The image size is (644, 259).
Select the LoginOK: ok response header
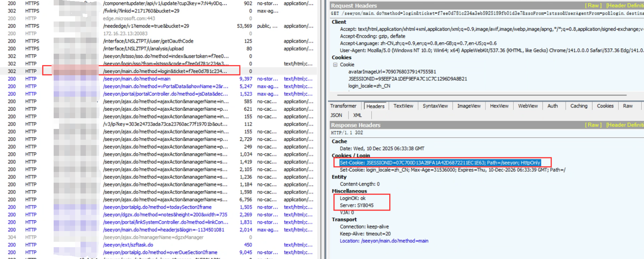click(352, 198)
